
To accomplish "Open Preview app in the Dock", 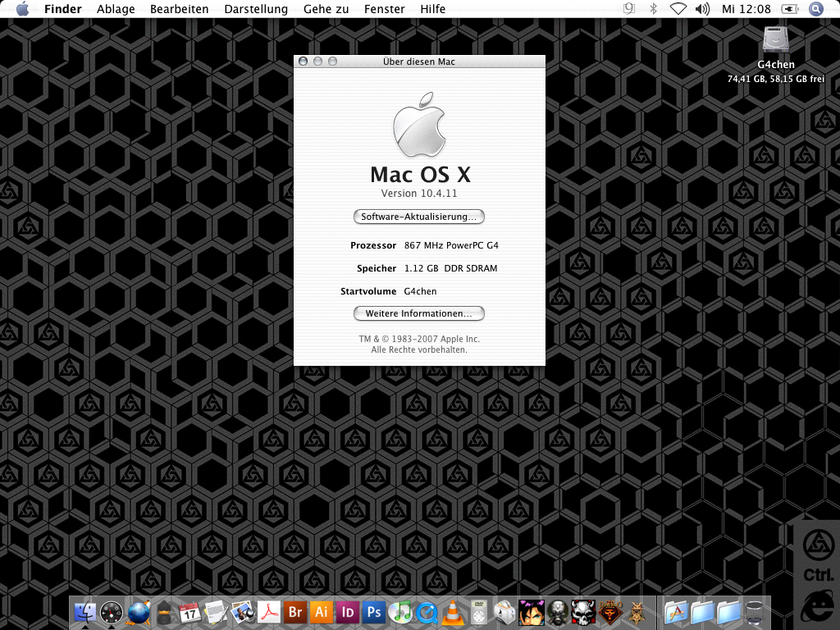I will pos(243,612).
